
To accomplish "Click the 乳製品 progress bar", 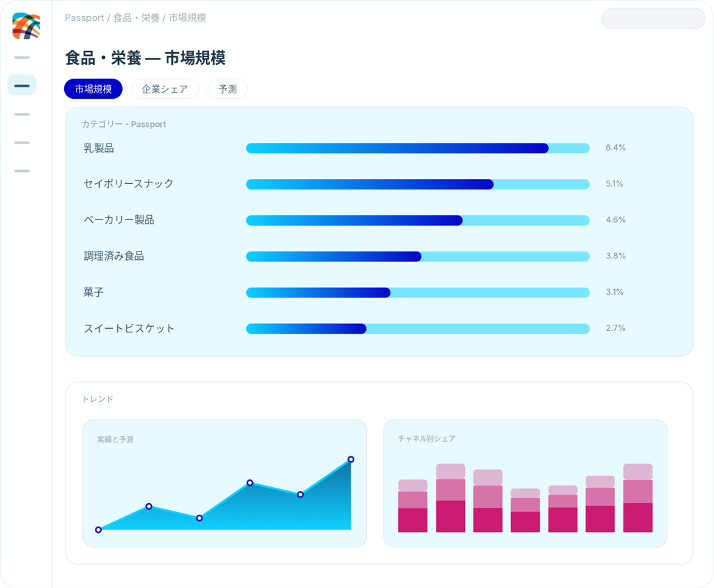I will (418, 148).
